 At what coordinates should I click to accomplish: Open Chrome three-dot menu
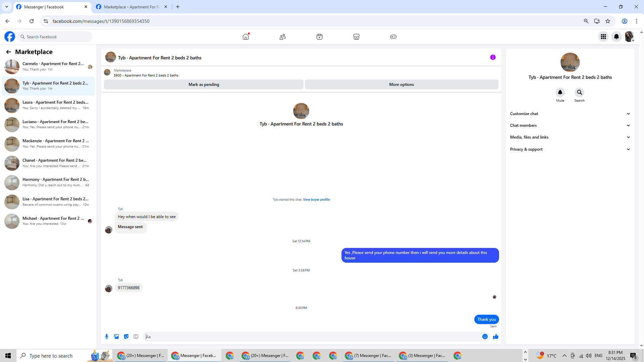click(637, 21)
